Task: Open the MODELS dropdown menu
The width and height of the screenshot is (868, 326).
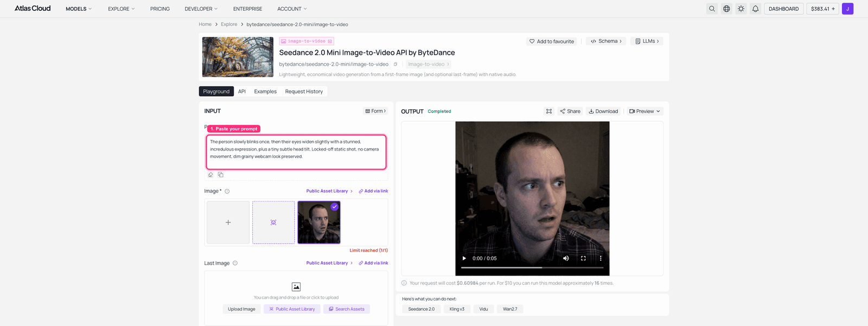Action: point(79,9)
